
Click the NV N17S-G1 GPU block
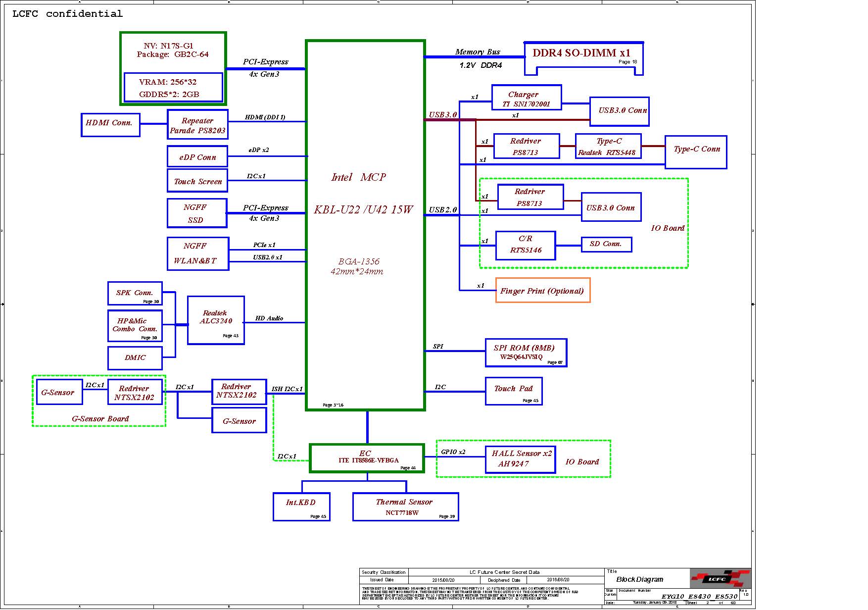pyautogui.click(x=173, y=69)
